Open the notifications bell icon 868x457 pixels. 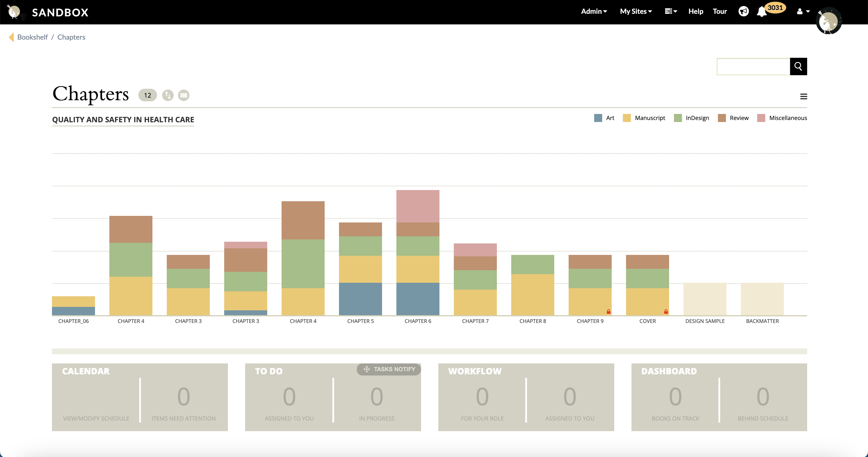pos(761,12)
